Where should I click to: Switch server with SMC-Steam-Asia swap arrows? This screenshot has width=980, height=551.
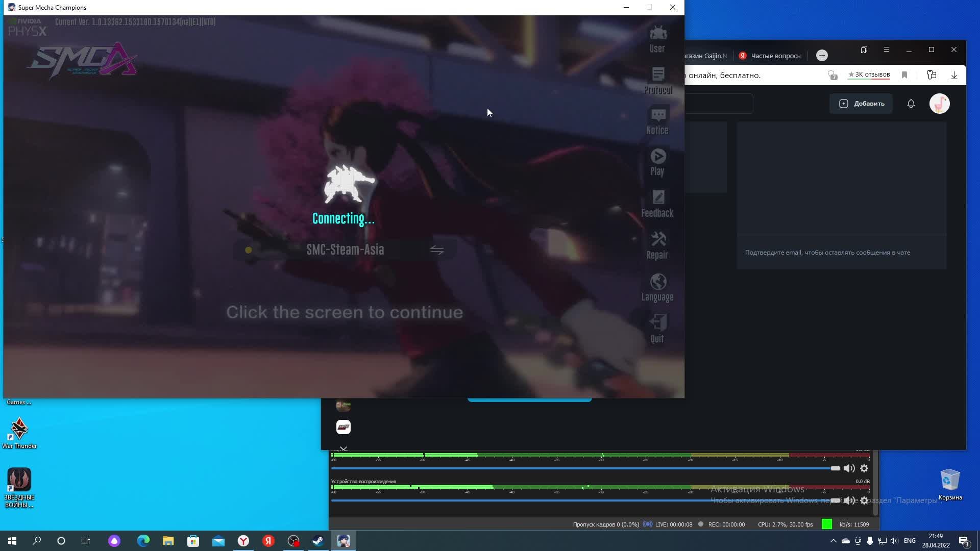(x=436, y=250)
